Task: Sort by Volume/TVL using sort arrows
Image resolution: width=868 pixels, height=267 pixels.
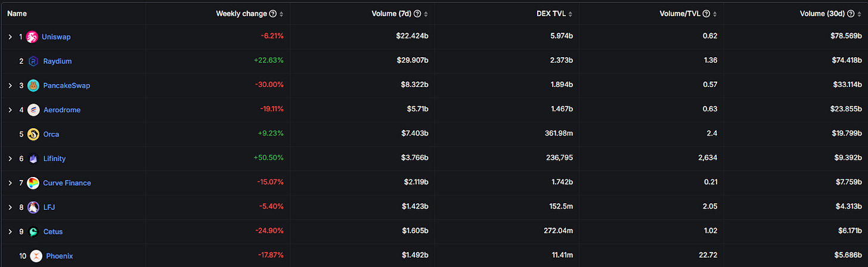Action: [x=715, y=14]
